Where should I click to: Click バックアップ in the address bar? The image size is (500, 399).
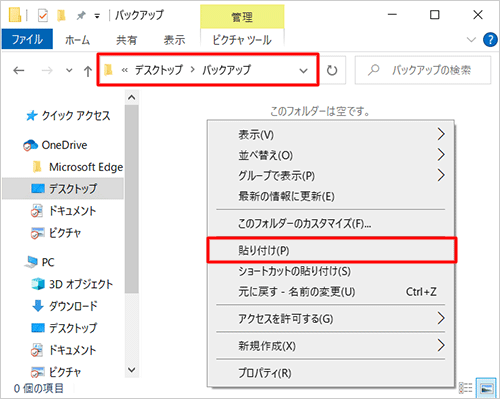[226, 70]
